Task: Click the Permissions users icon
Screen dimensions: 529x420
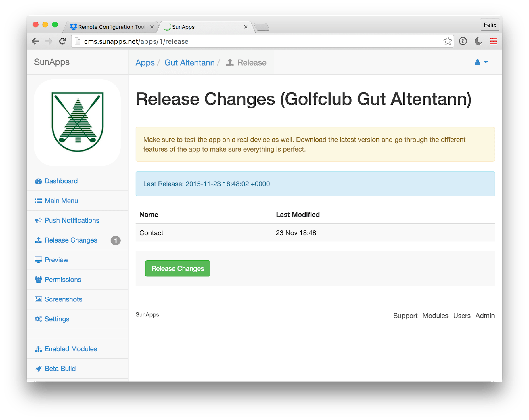Action: (x=38, y=280)
